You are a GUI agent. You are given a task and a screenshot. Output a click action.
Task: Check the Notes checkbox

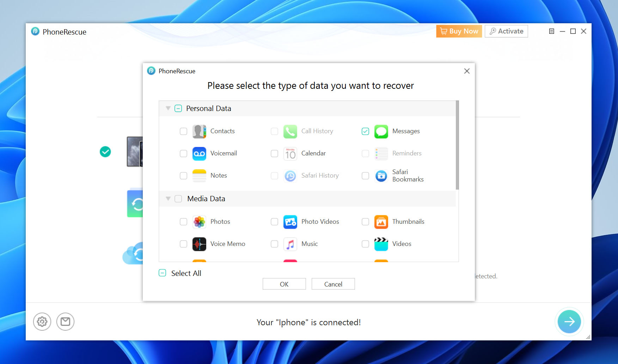click(183, 176)
